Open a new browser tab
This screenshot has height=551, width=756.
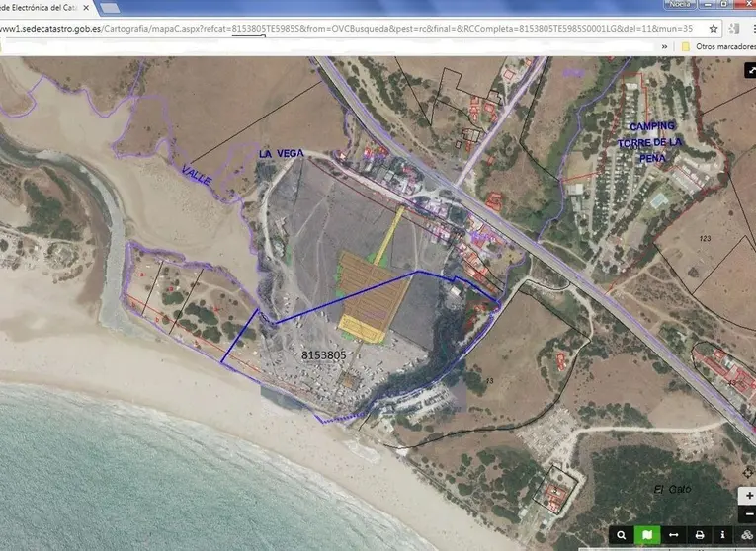111,8
